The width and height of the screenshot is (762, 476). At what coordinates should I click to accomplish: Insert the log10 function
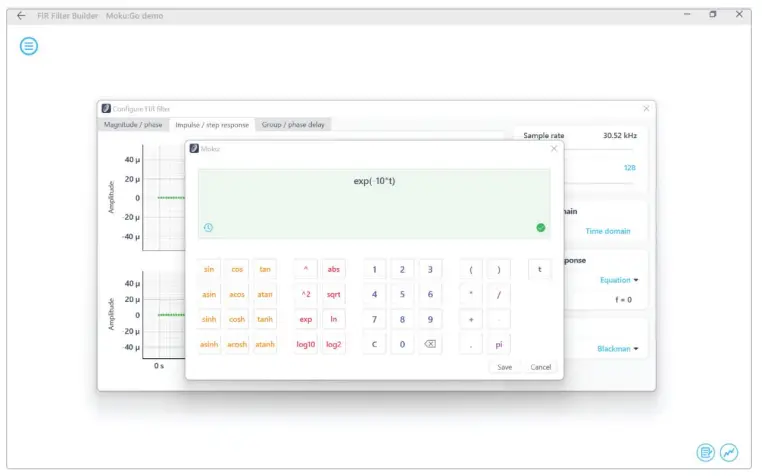tap(306, 344)
